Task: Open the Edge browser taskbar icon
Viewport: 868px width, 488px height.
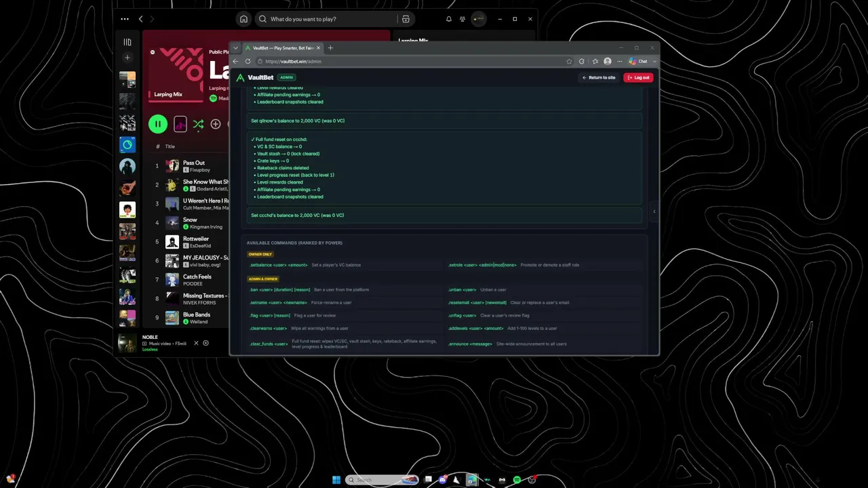Action: (x=472, y=480)
